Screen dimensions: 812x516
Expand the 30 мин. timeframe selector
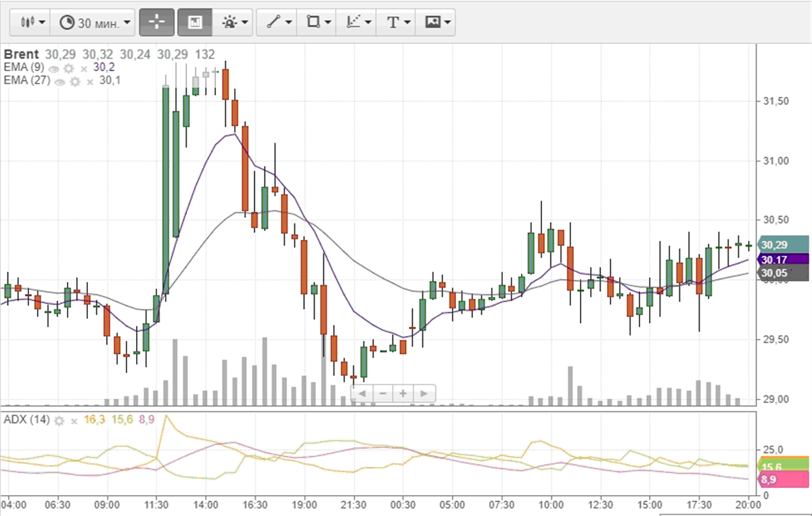point(93,22)
